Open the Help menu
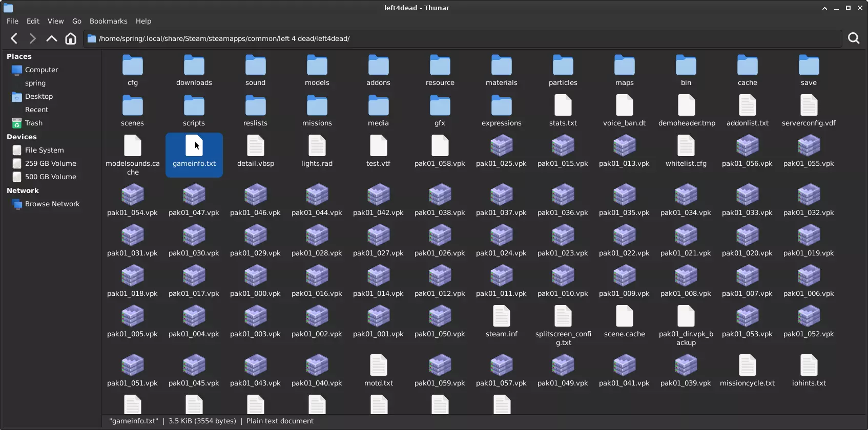868x430 pixels. coord(143,21)
